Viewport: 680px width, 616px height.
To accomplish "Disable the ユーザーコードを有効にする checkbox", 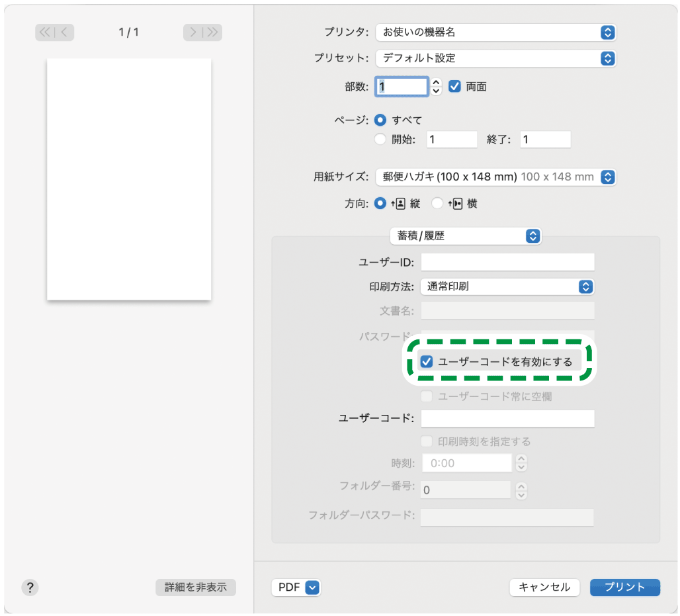I will point(426,361).
